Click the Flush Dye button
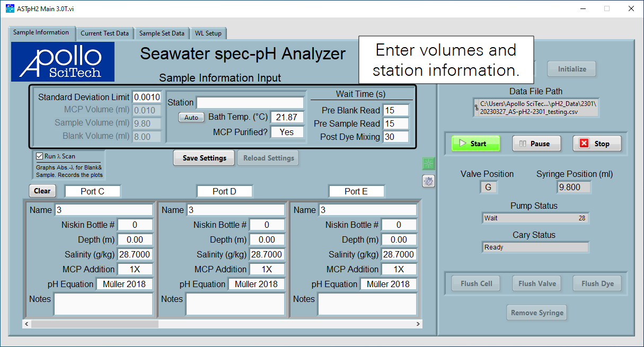The height and width of the screenshot is (347, 644). 597,283
